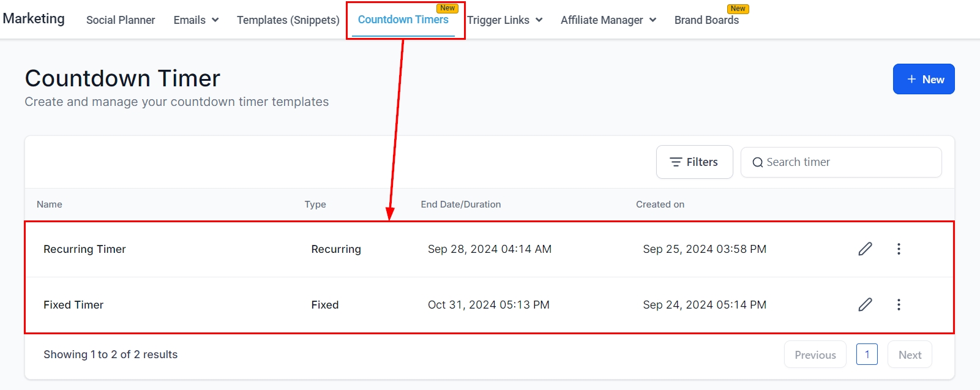
Task: Sort by Name column header
Action: [x=50, y=204]
